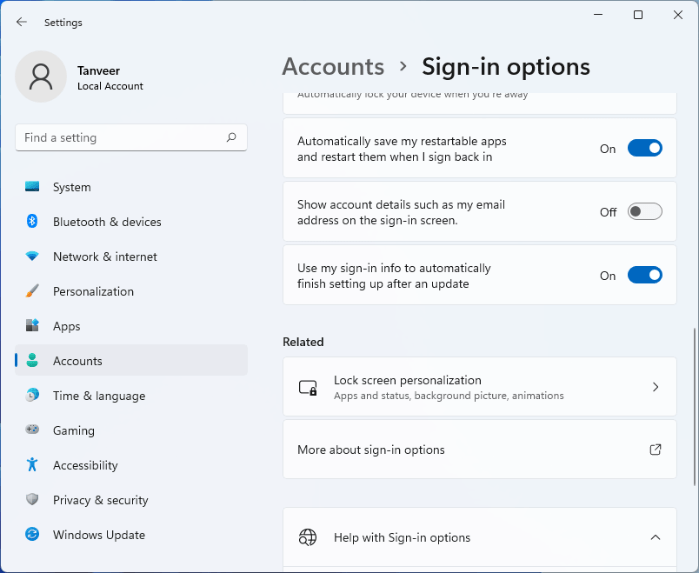Screen dimensions: 699x573
Task: Collapse the Help with Sign-in options section
Action: [x=655, y=538]
